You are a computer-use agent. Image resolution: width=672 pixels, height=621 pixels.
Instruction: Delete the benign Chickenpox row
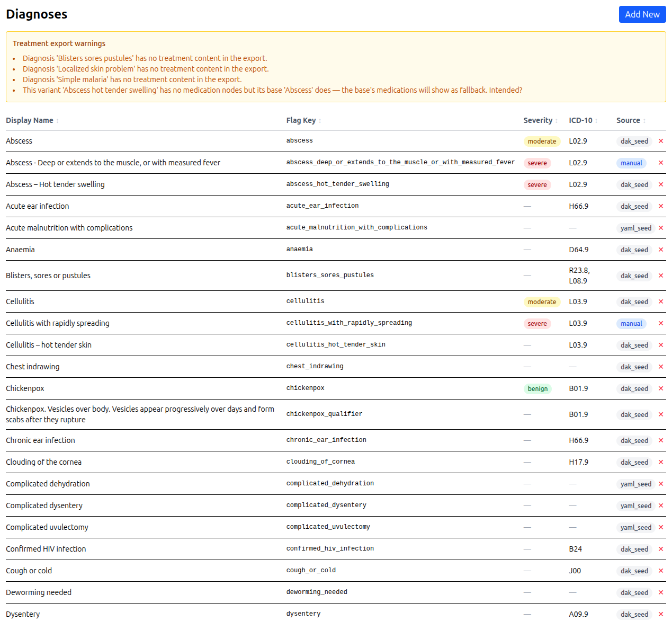tap(661, 388)
